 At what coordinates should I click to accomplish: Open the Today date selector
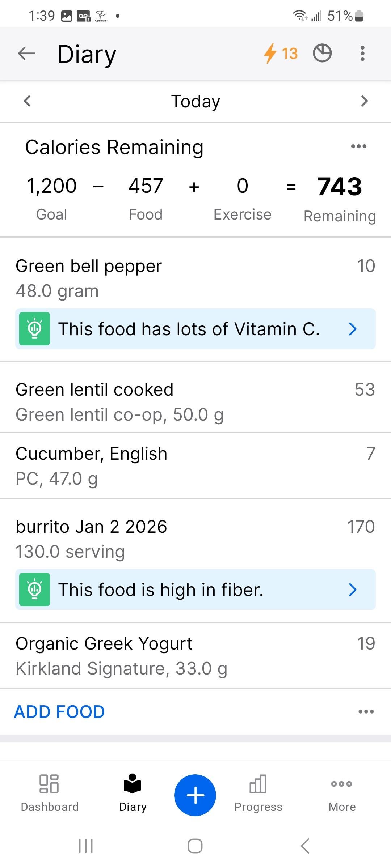point(195,101)
